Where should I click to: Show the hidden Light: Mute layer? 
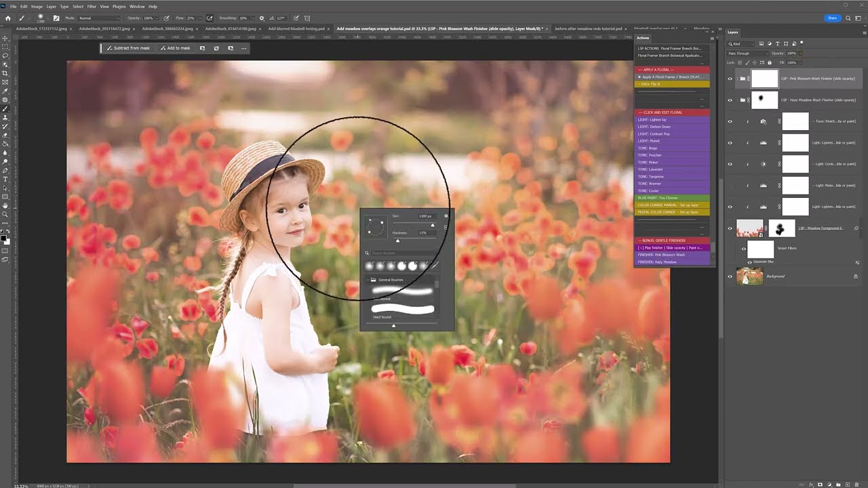pos(730,185)
